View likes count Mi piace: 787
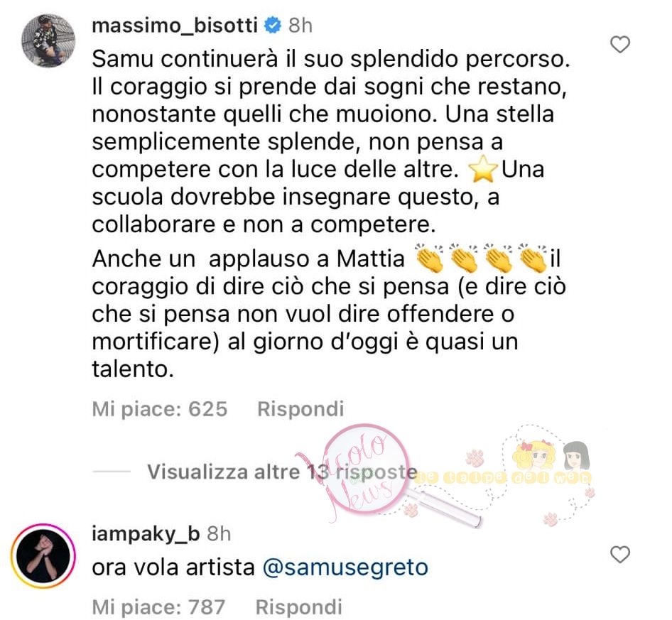Image resolution: width=672 pixels, height=620 pixels. (158, 607)
